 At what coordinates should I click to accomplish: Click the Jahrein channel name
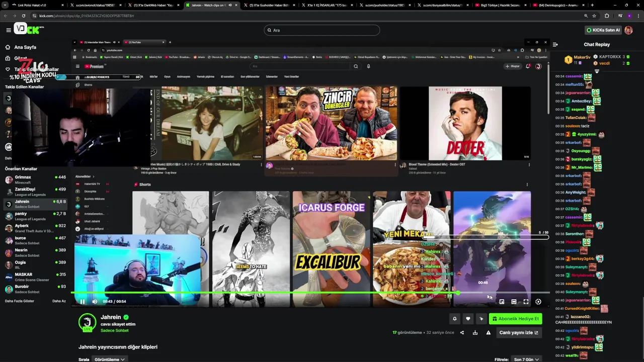pyautogui.click(x=111, y=317)
